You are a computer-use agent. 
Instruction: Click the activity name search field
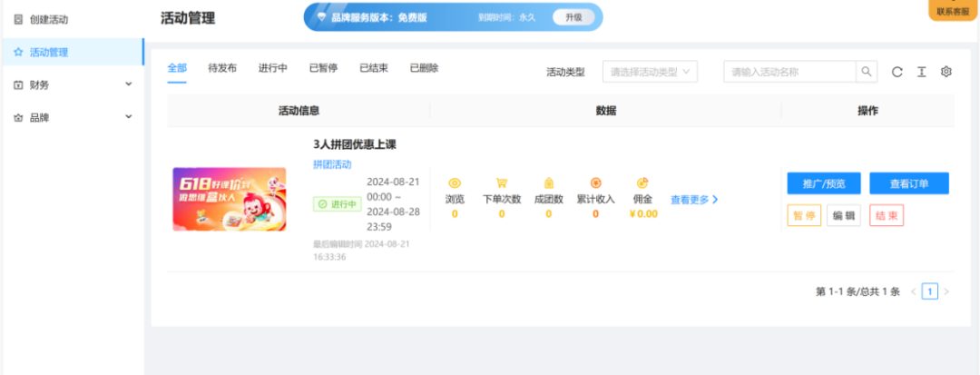[x=789, y=72]
